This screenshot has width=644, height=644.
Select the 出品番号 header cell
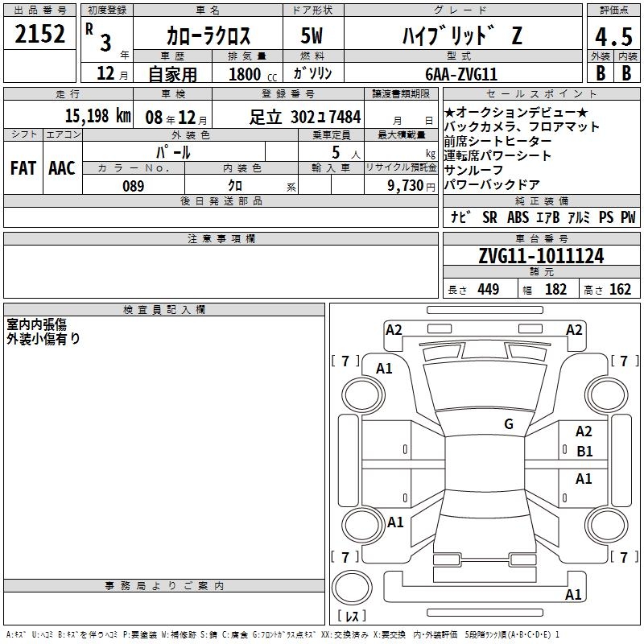pyautogui.click(x=39, y=10)
